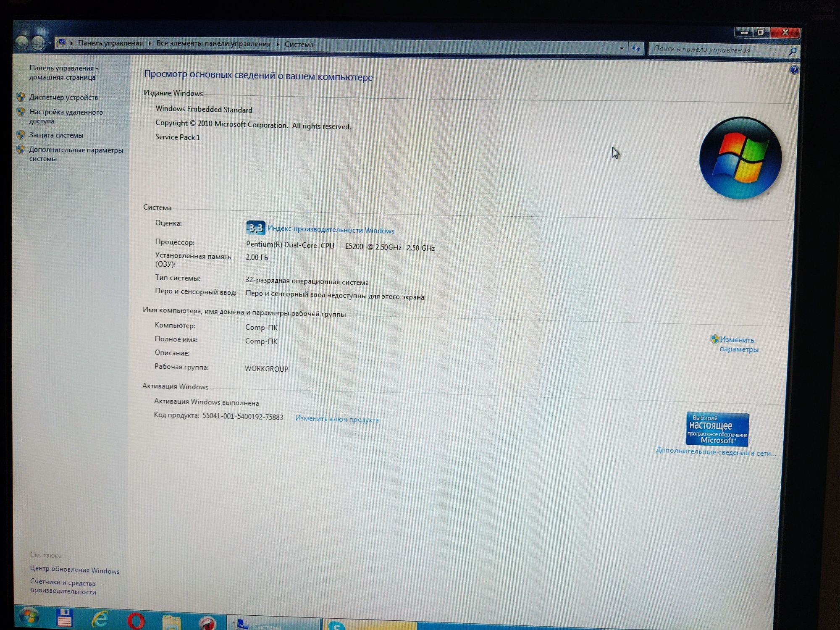Click Service Pack 1 text
This screenshot has height=630, width=840.
[178, 137]
